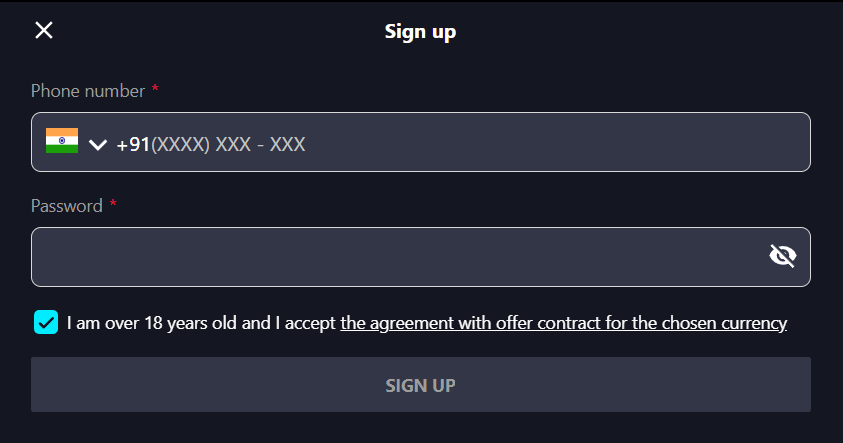
Task: Click the Password field label
Action: [x=67, y=206]
